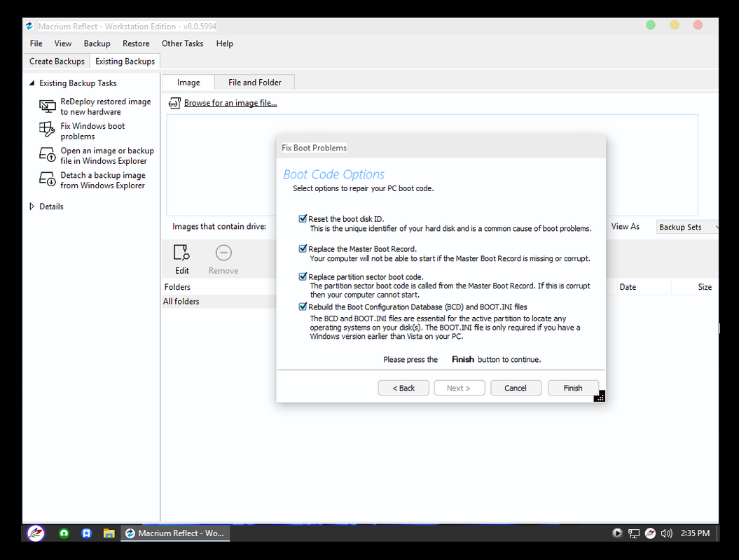
Task: Click the dialog resize grip corner
Action: click(600, 397)
